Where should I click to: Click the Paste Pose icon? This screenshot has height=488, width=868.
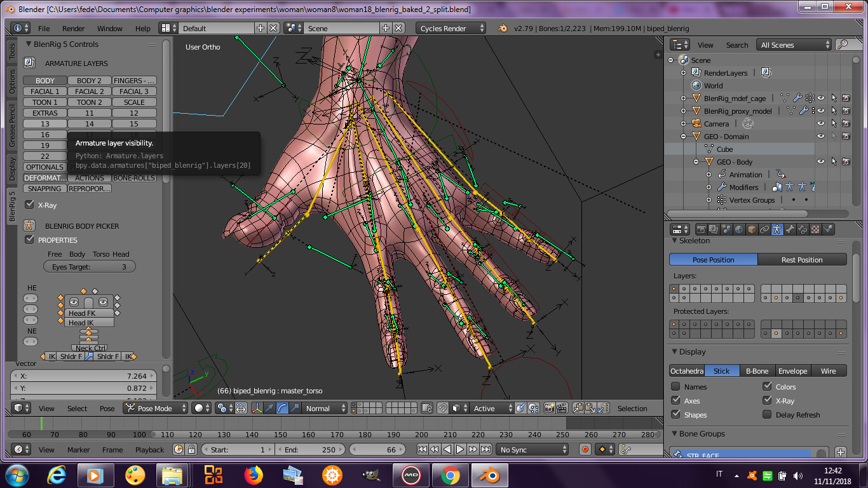(590, 409)
